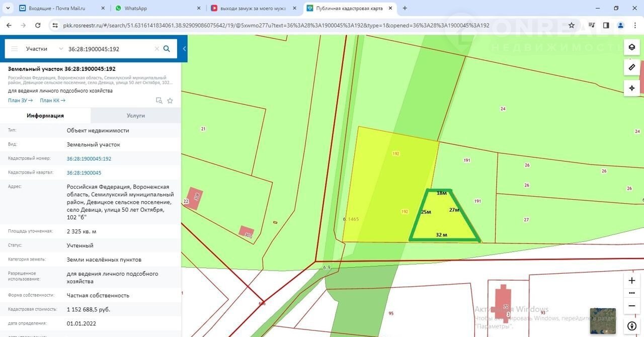The image size is (644, 337).
Task: Activate the ruler measurement tool
Action: click(632, 67)
